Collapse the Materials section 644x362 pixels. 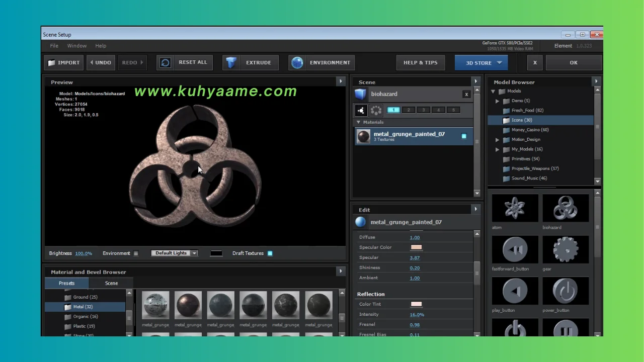coord(358,122)
